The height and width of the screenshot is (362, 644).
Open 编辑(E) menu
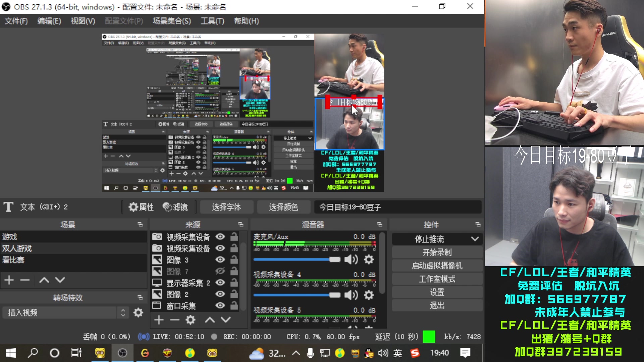point(49,21)
